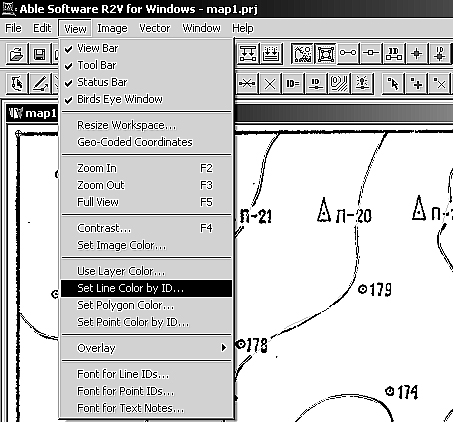Viewport: 453px width, 422px height.
Task: Select the line editor cursor-with-nodes tool
Action: pos(17,83)
